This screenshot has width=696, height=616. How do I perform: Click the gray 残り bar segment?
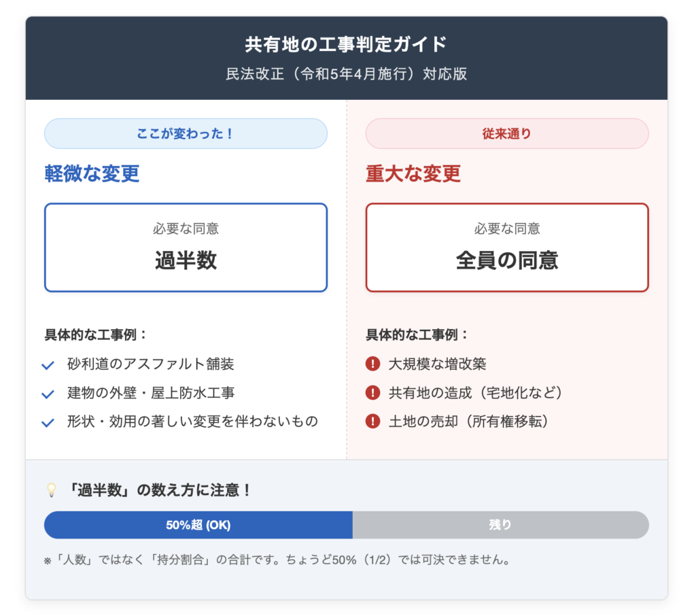click(500, 525)
